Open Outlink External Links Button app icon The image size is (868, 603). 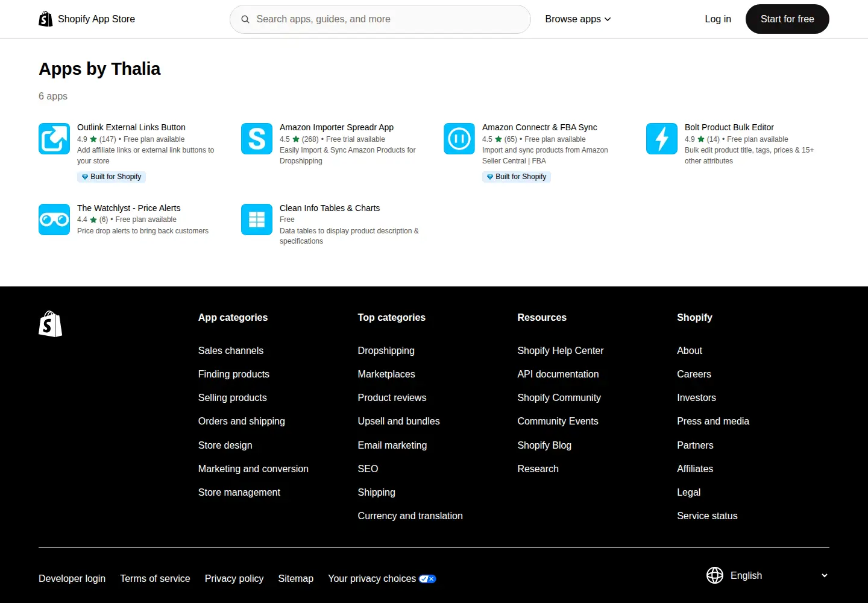pos(54,139)
